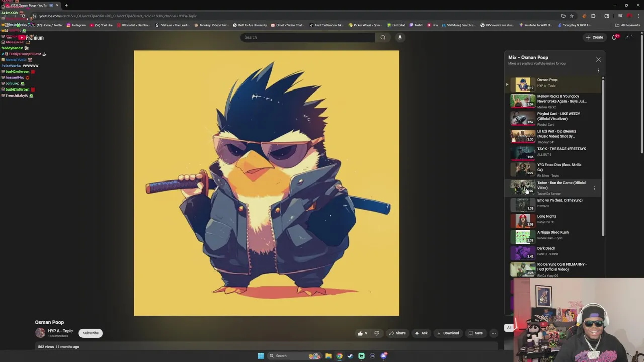The image size is (644, 362).
Task: Save video to a playlist
Action: (475, 333)
